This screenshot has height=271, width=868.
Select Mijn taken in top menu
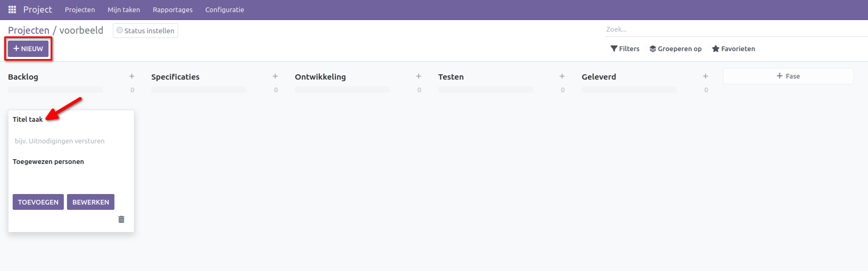coord(124,9)
